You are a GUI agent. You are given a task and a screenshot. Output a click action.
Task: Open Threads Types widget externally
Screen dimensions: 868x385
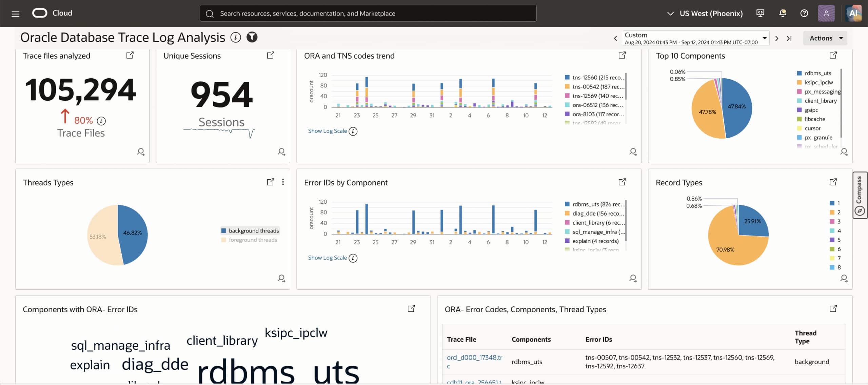click(x=271, y=182)
